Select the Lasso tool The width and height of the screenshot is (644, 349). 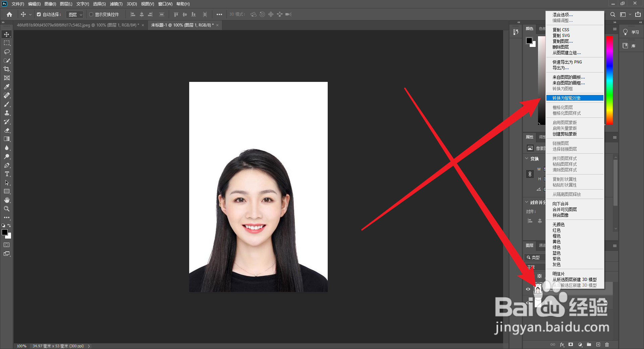coord(7,52)
